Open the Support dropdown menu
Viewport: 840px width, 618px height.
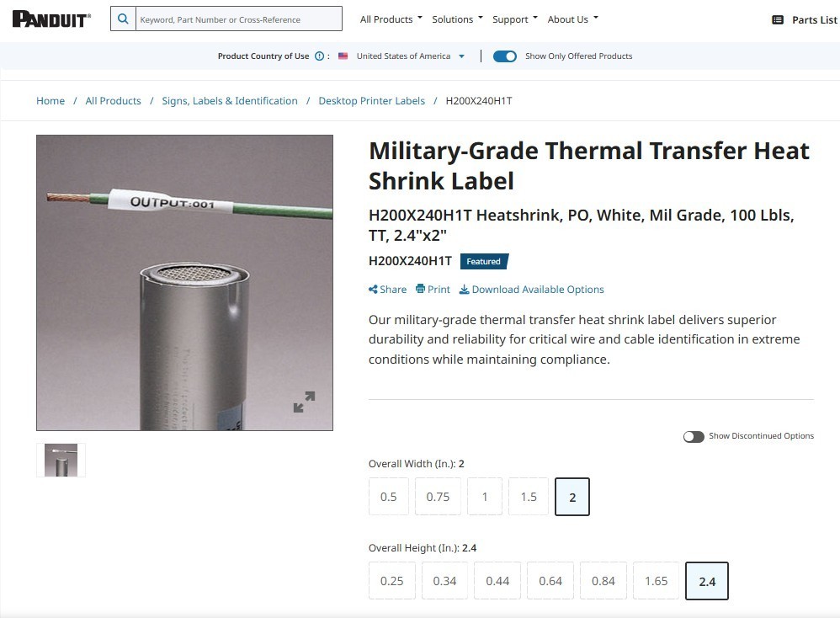pyautogui.click(x=515, y=19)
